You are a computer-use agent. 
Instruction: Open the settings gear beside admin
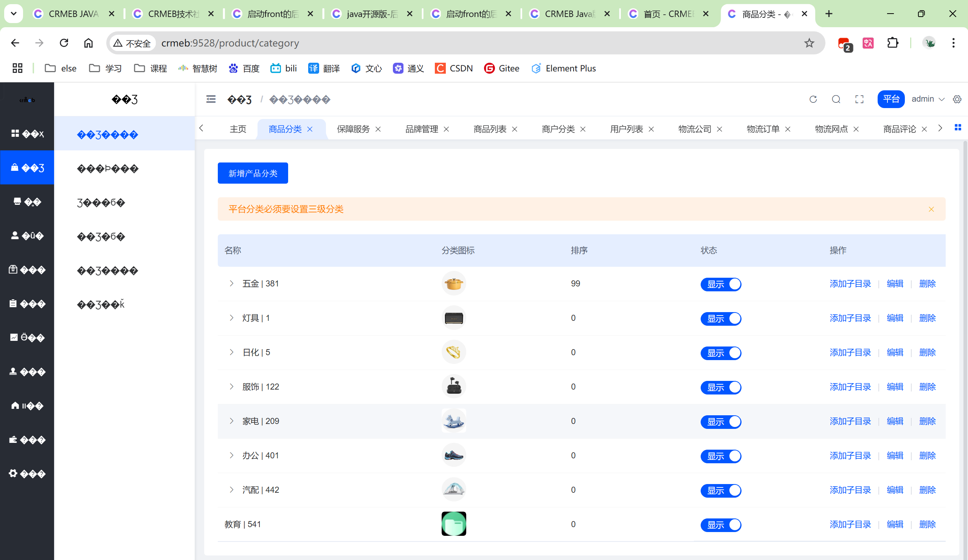pyautogui.click(x=957, y=99)
